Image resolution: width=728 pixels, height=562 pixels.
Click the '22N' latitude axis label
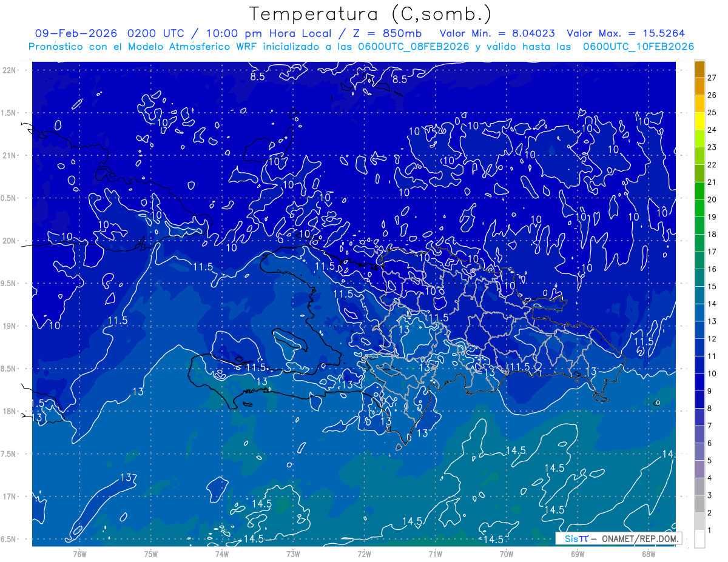pyautogui.click(x=8, y=70)
